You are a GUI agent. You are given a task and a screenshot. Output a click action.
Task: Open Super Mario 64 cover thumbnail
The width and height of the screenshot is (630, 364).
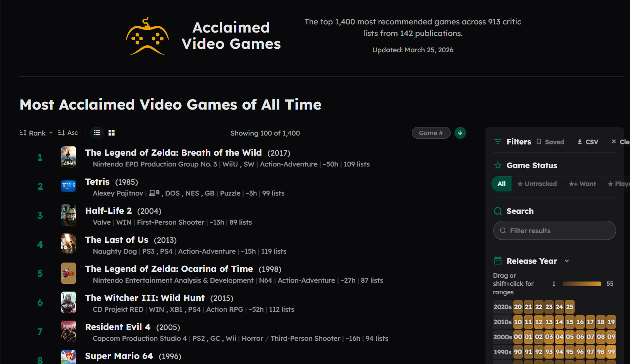click(69, 357)
